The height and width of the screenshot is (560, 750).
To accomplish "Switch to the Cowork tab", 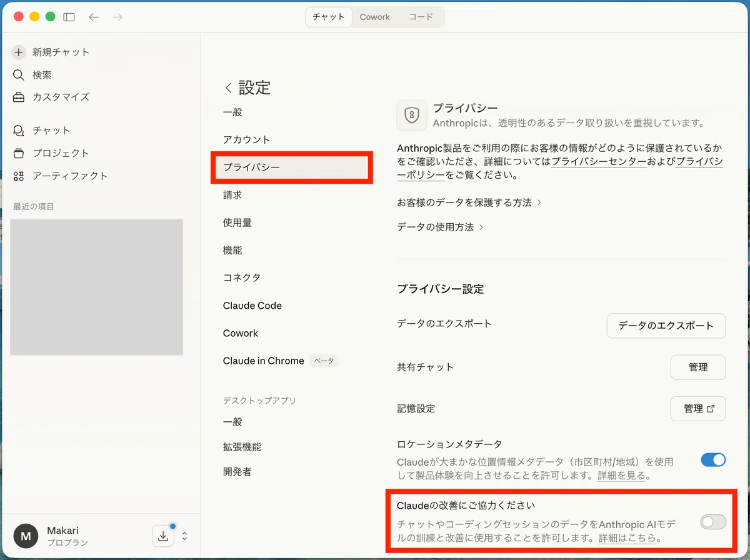I will coord(374,17).
